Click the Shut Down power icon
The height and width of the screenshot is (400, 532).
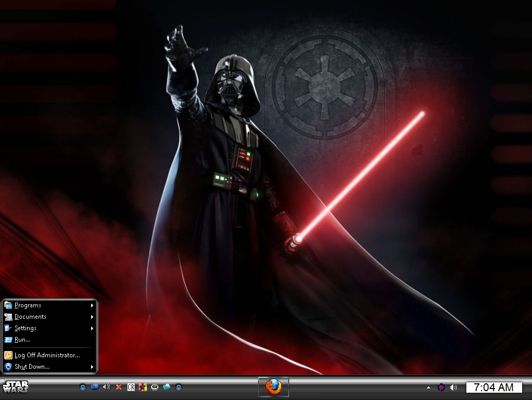click(x=8, y=367)
